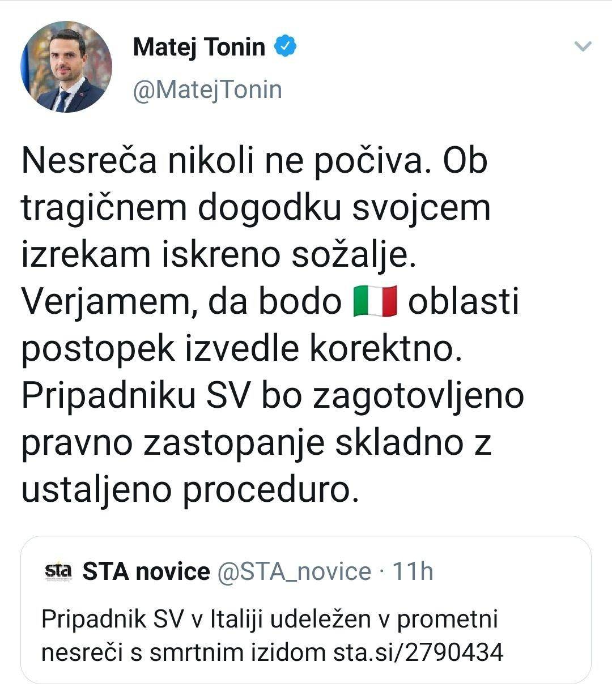
Task: Click the @STA_novice handle
Action: click(x=294, y=571)
